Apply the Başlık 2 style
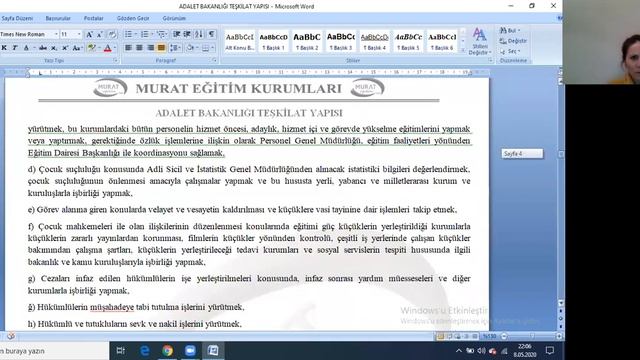The height and width of the screenshot is (360, 640). [x=307, y=41]
